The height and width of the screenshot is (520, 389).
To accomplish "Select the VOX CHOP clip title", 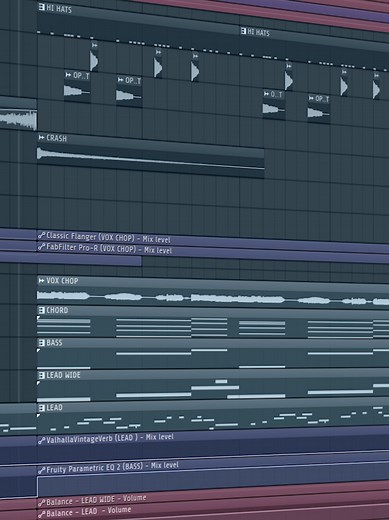I will click(x=62, y=281).
